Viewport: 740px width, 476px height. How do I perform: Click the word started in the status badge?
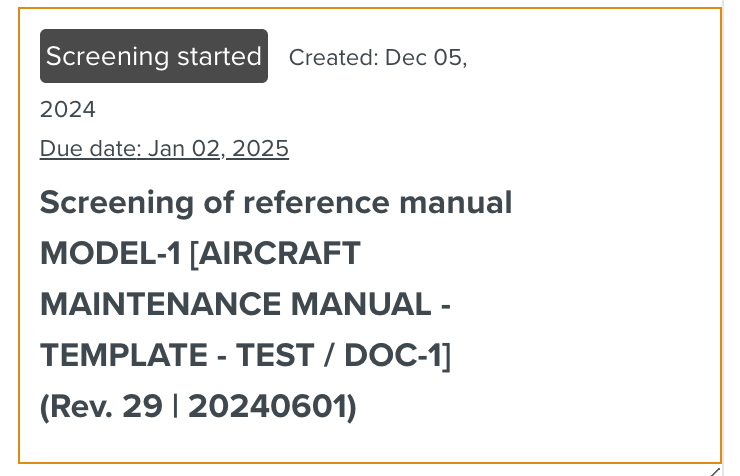(x=219, y=56)
